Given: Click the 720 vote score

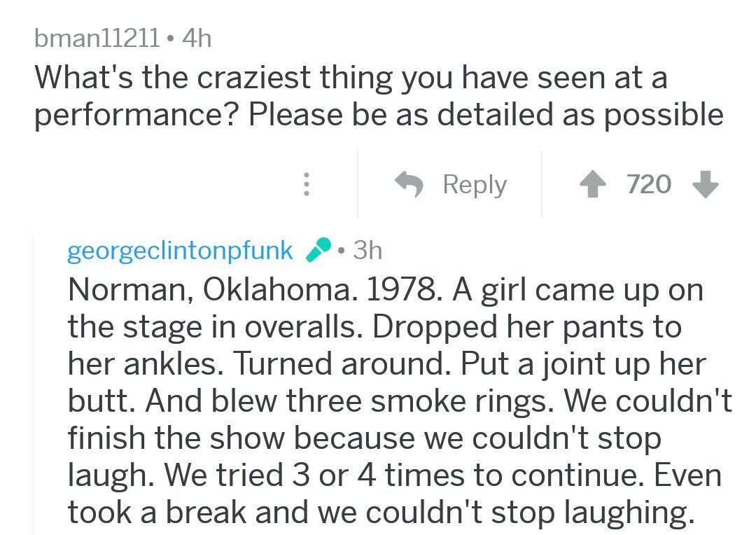Looking at the screenshot, I should coord(648,184).
